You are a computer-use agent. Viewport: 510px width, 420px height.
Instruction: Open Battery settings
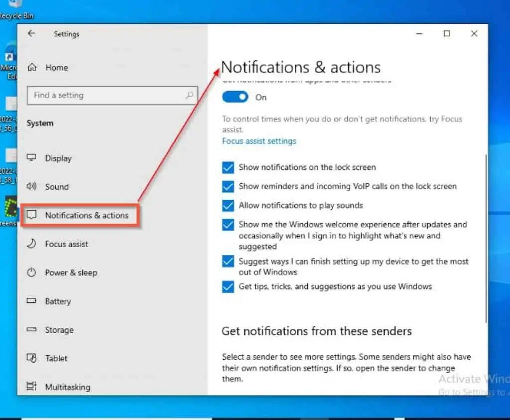coord(58,301)
